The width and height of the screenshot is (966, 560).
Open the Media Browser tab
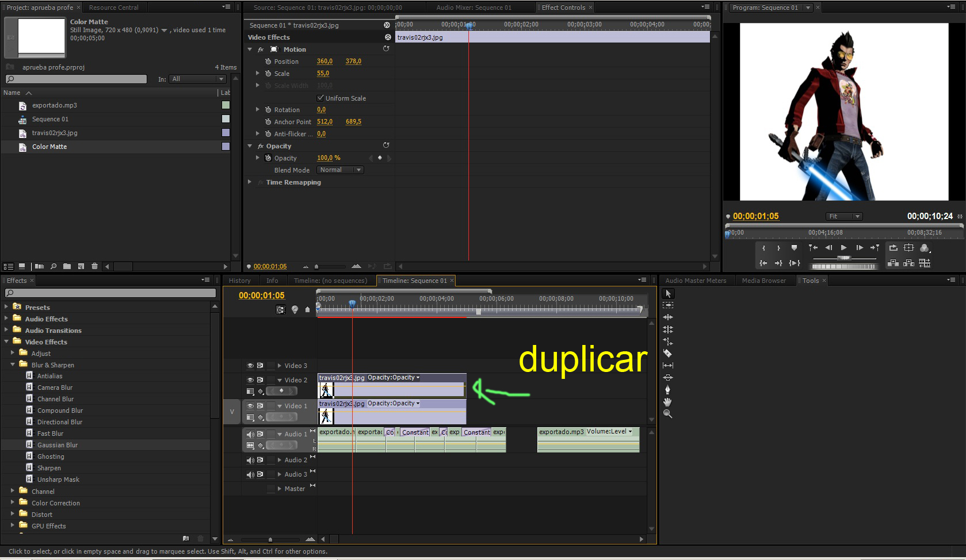point(763,281)
